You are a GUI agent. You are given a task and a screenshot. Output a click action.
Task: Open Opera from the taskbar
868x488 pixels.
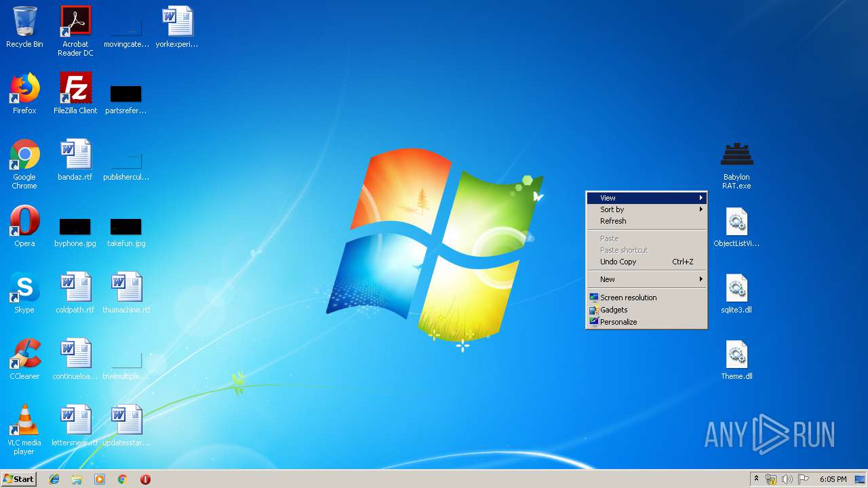point(145,479)
